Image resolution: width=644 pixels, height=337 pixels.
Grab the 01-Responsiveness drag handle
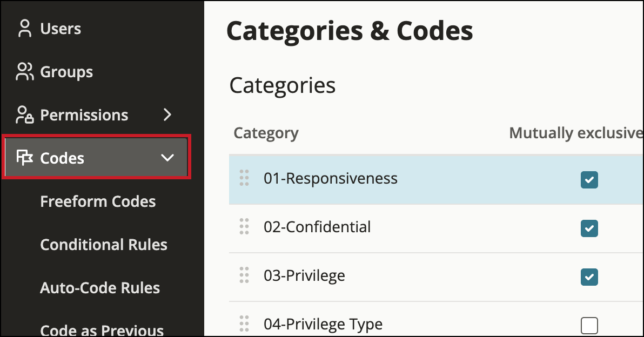coord(244,178)
